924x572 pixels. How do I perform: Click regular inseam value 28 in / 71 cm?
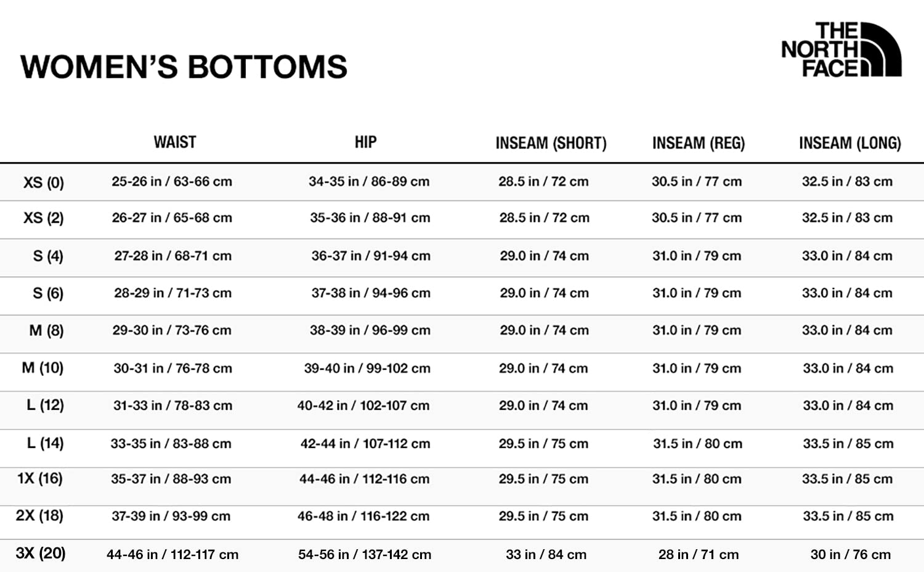pos(699,555)
